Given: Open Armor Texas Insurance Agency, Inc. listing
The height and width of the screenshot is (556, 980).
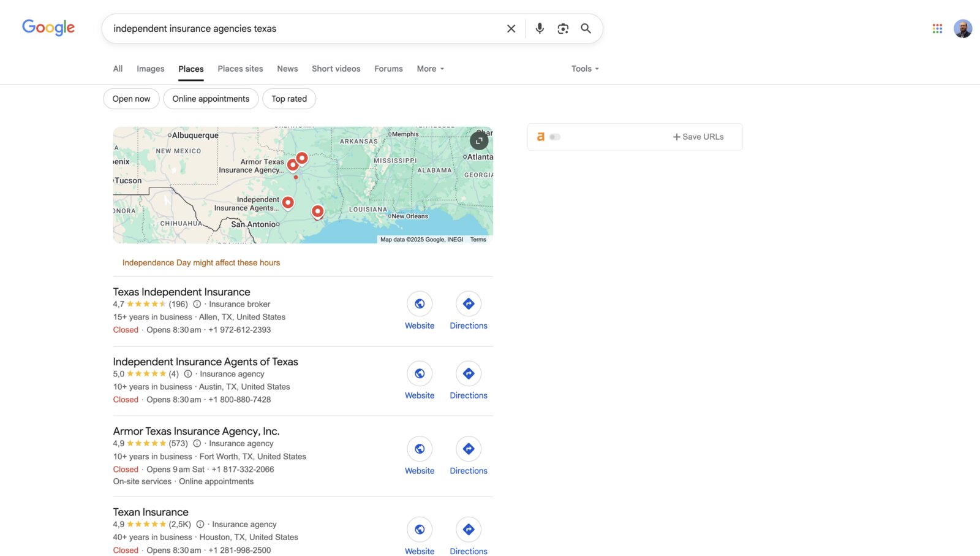Looking at the screenshot, I should [x=196, y=431].
